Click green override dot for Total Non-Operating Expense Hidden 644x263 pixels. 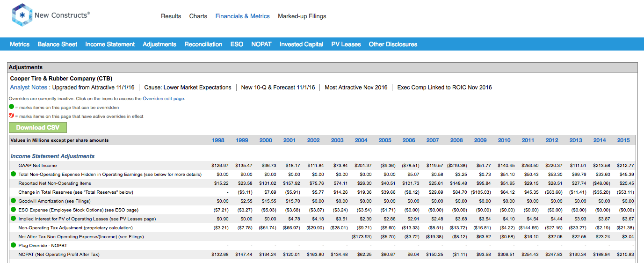tap(13, 174)
